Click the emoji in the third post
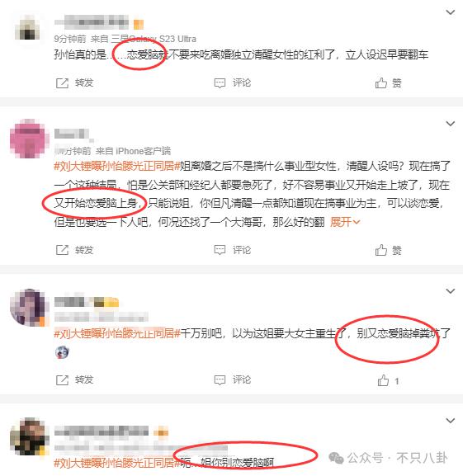The image size is (463, 476). pyautogui.click(x=62, y=352)
